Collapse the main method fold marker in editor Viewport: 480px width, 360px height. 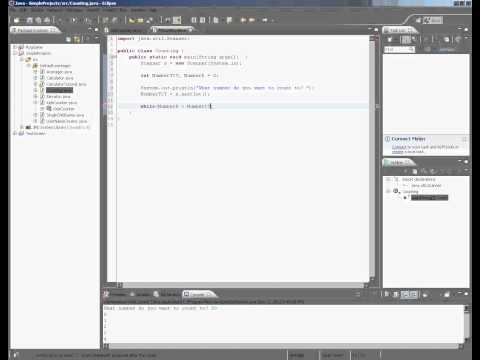coord(114,57)
